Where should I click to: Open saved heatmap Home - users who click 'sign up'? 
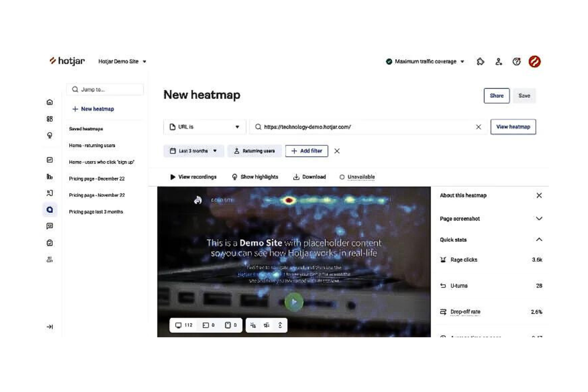(102, 162)
